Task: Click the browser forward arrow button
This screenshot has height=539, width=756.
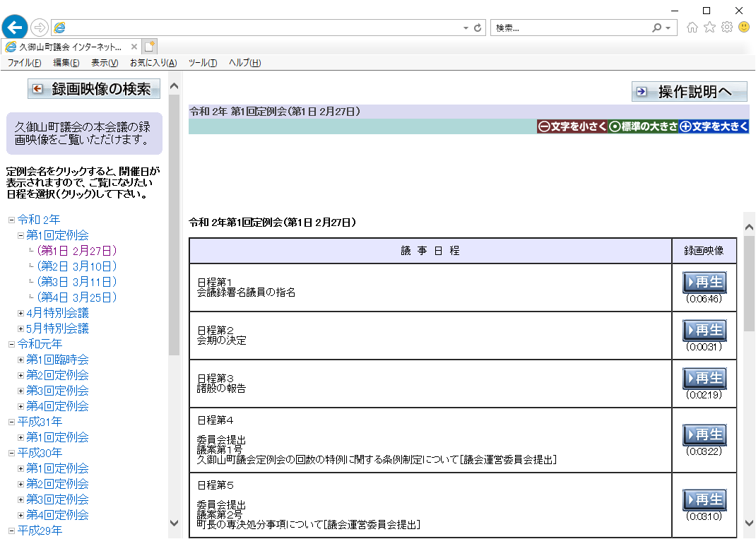Action: tap(40, 28)
